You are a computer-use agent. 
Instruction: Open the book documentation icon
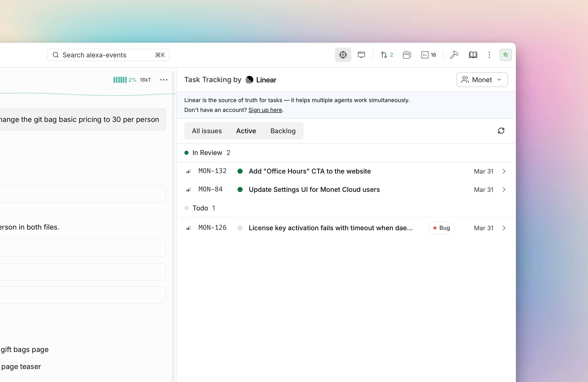[473, 55]
